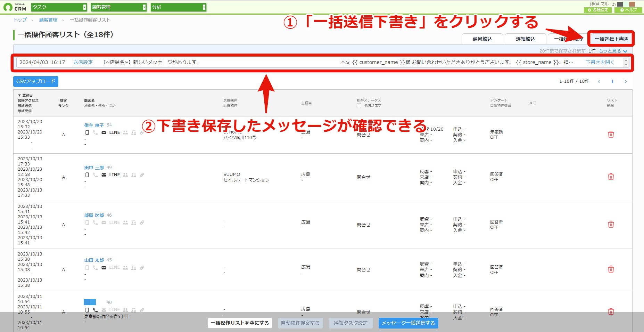Open the キマルーム CRM logo home
The image size is (644, 332).
click(15, 7)
